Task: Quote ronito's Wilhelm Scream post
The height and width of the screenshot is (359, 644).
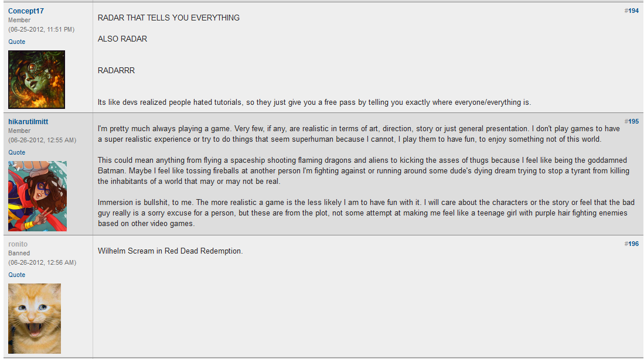Action: point(16,275)
